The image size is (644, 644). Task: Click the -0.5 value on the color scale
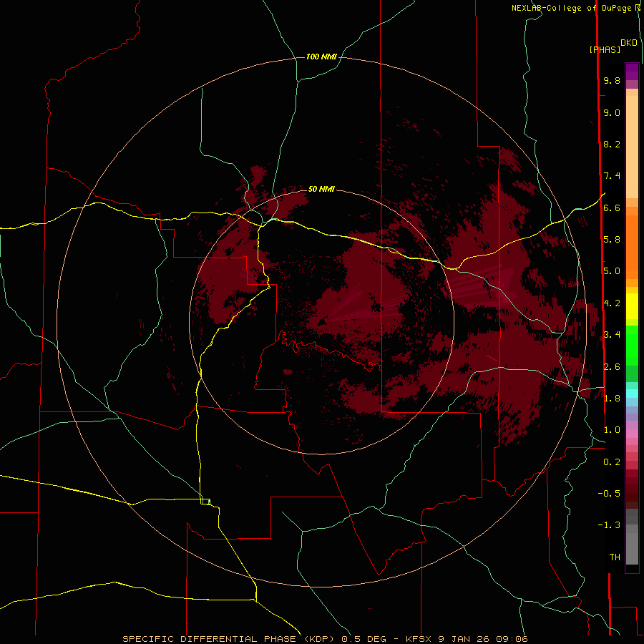tap(609, 494)
